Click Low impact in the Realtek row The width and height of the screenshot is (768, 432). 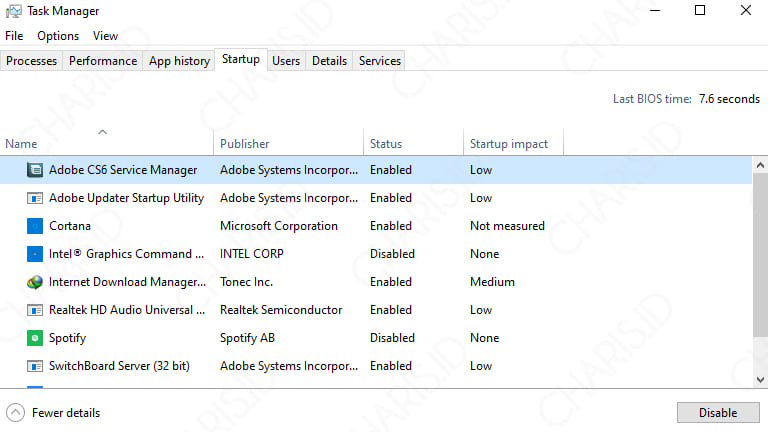coord(481,310)
